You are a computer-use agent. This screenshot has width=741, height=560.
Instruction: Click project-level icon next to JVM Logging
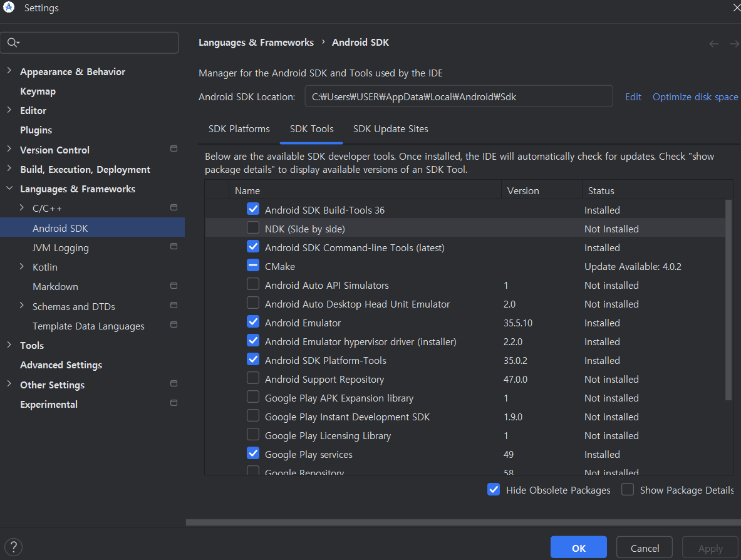(x=174, y=246)
